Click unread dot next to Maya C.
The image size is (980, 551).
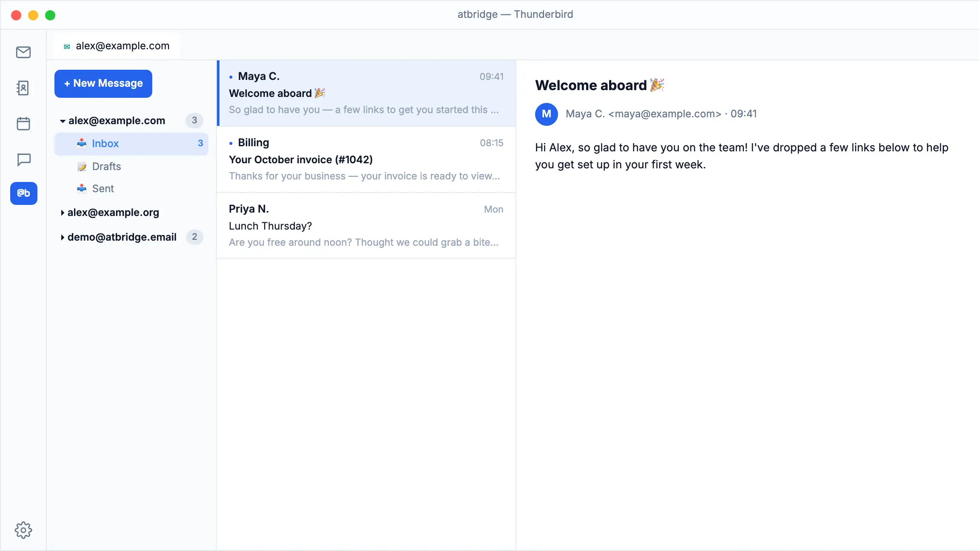click(x=231, y=77)
